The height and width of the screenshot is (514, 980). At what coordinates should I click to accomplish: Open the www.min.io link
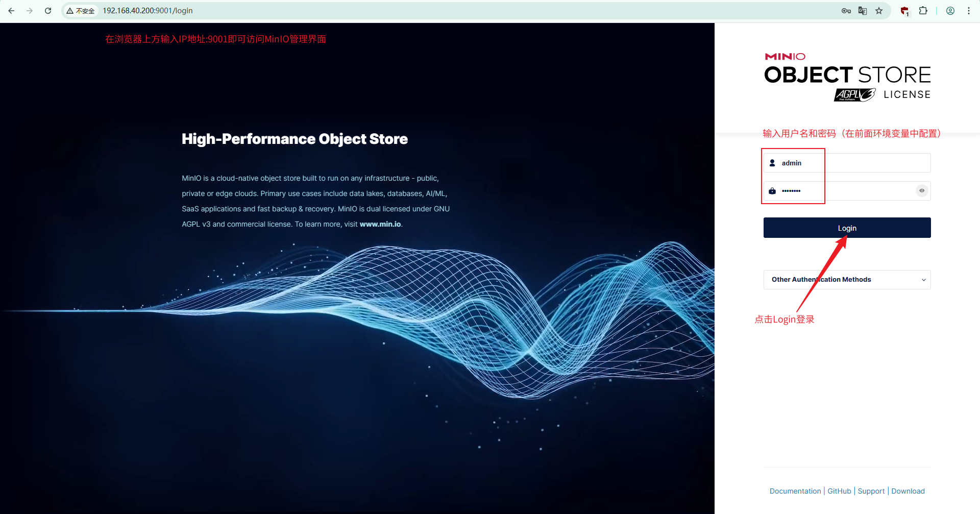point(380,224)
